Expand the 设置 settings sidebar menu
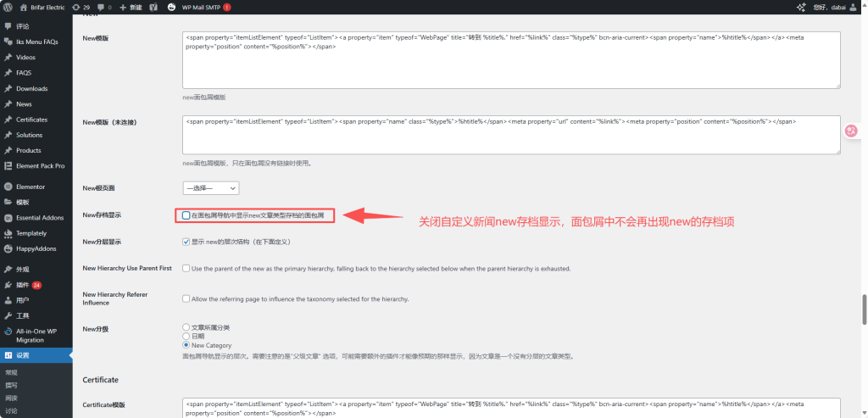Image resolution: width=868 pixels, height=418 pixels. coord(23,355)
